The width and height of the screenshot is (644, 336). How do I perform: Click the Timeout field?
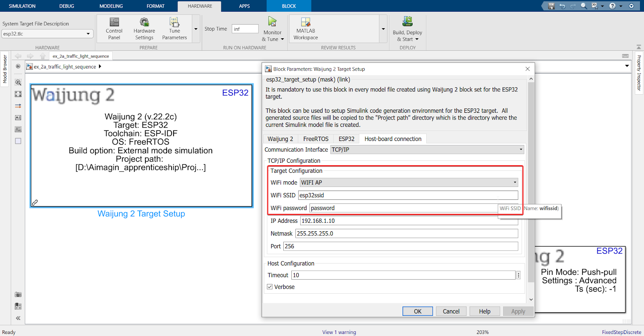click(x=403, y=275)
